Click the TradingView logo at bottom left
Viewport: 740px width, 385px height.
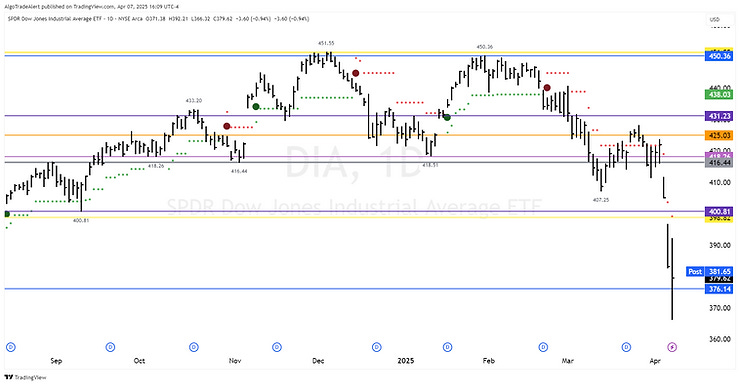click(25, 377)
